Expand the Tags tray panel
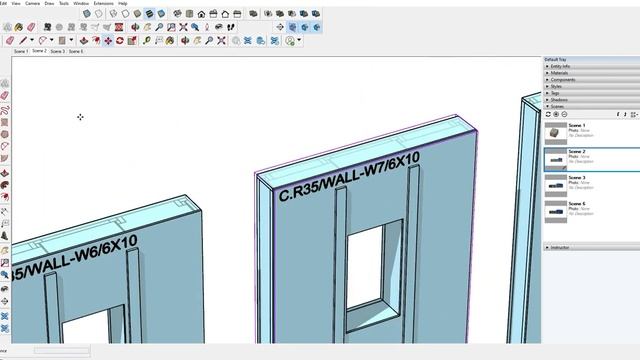The image size is (640, 360). (591, 93)
